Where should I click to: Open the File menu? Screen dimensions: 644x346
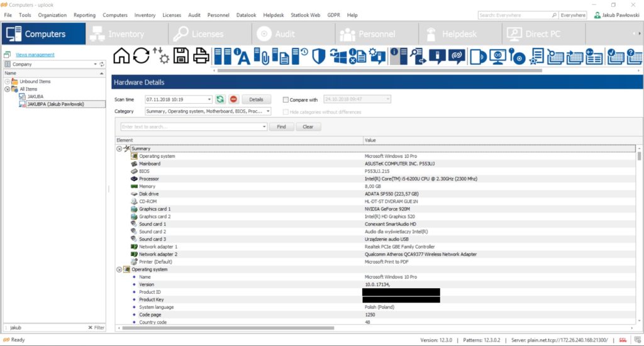click(x=8, y=15)
